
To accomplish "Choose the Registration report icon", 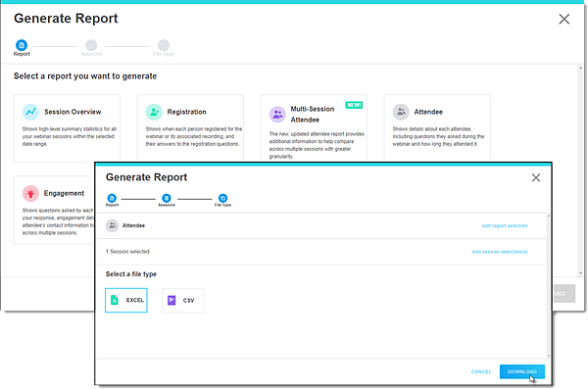I will (154, 112).
